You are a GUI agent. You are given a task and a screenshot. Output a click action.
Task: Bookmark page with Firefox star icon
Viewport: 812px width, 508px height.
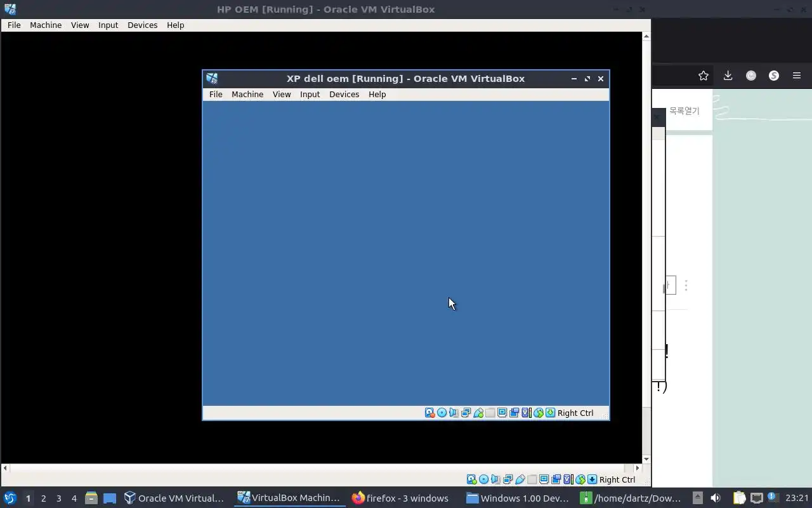pos(703,76)
